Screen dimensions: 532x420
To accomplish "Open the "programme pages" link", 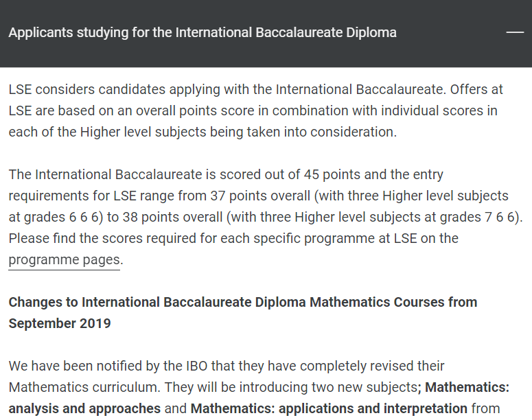I will point(65,260).
